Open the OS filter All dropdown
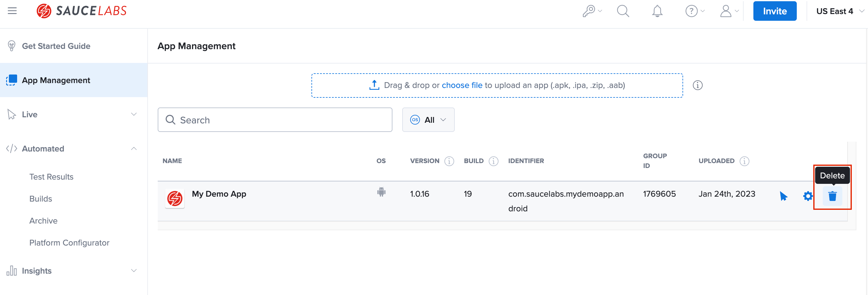 coord(428,120)
